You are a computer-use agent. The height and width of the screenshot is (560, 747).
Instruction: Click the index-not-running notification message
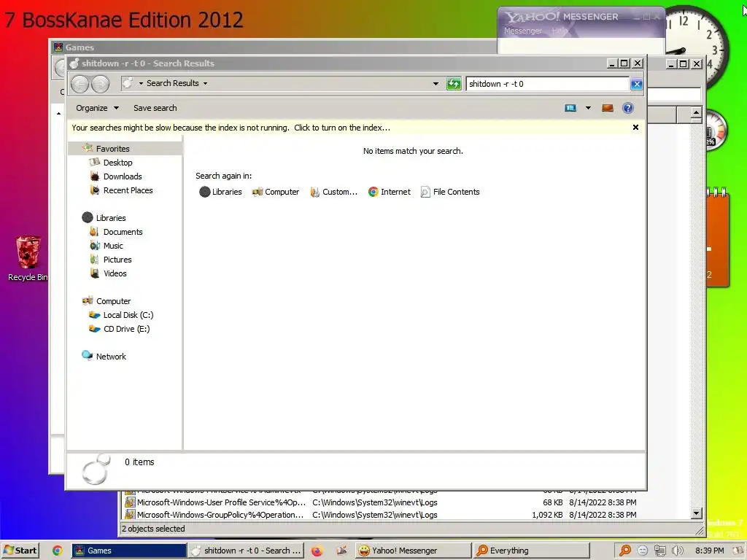click(x=231, y=128)
